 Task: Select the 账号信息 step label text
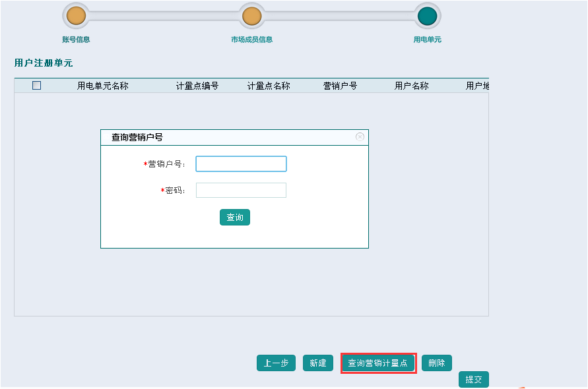click(x=76, y=40)
